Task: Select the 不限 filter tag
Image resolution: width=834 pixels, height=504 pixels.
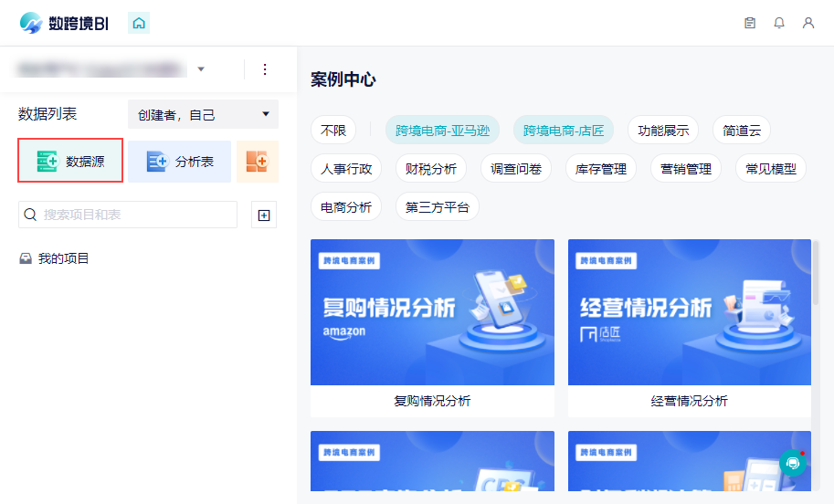Action: 333,131
